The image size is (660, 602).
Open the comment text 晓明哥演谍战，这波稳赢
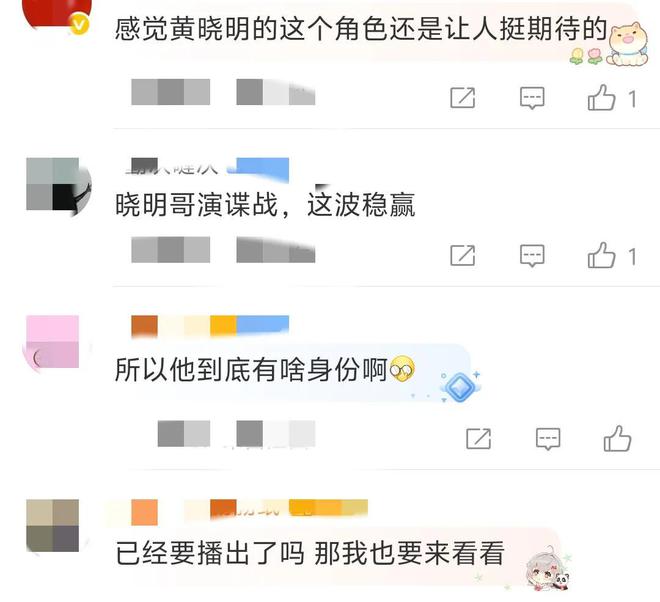[265, 205]
